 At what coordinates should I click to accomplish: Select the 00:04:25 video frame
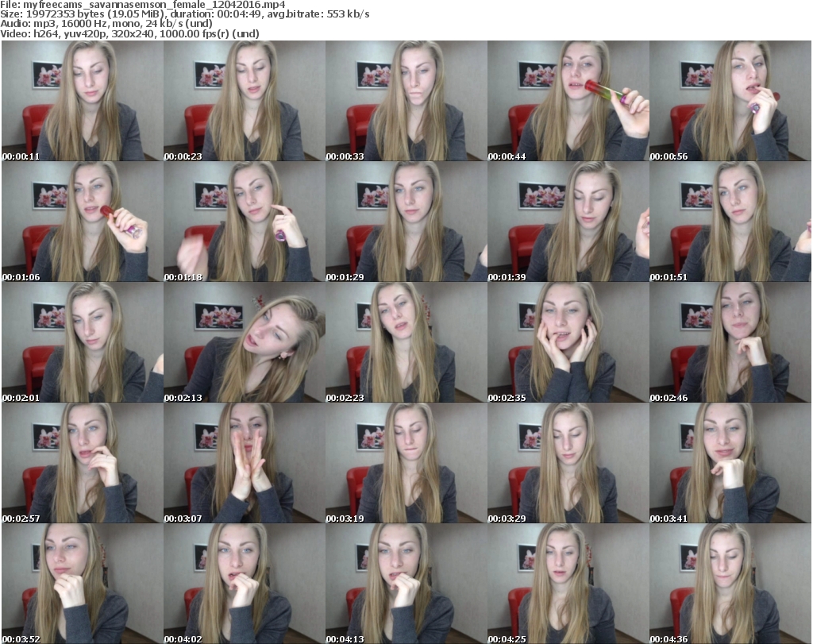pos(568,584)
